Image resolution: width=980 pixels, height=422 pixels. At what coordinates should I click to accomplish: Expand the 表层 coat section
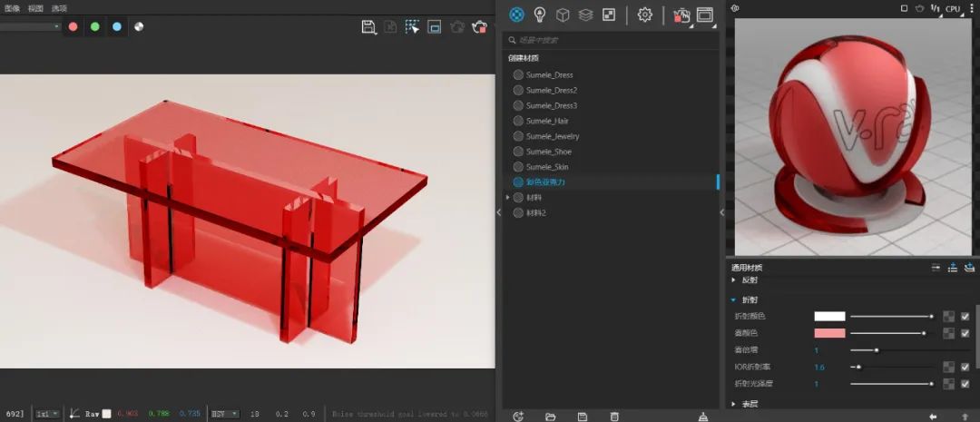734,405
